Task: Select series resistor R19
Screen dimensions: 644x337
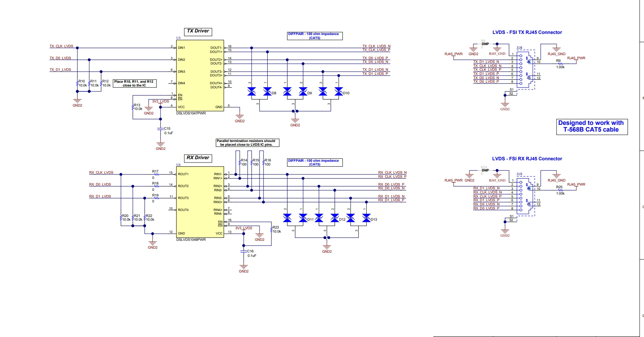Action: 156,198
